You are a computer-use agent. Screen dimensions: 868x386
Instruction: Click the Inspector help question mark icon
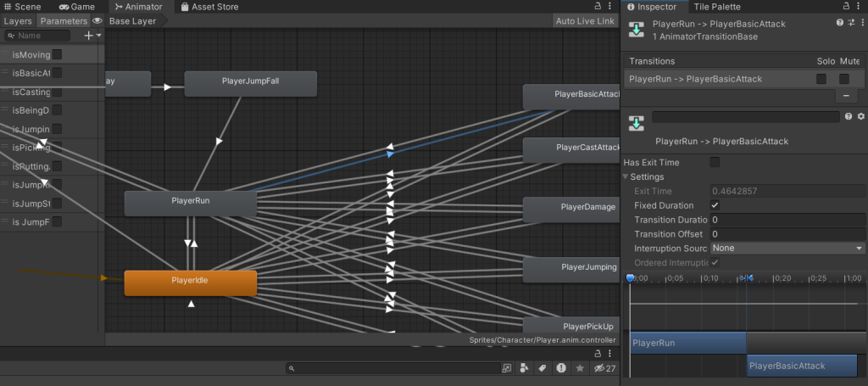tap(839, 22)
